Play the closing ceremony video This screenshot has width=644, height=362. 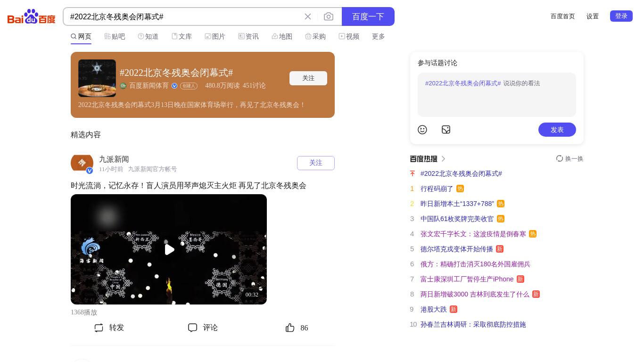click(169, 249)
